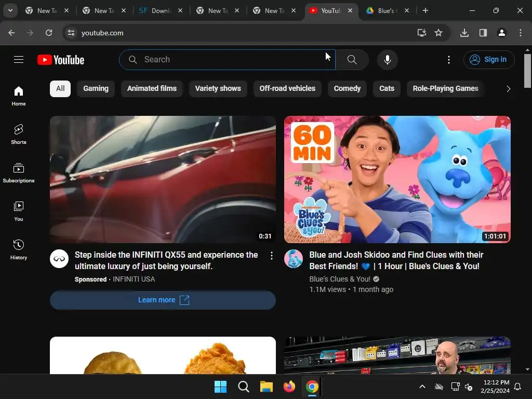The width and height of the screenshot is (532, 399).
Task: Play the Blue's Clues 60 MIN thumbnail
Action: 397,179
